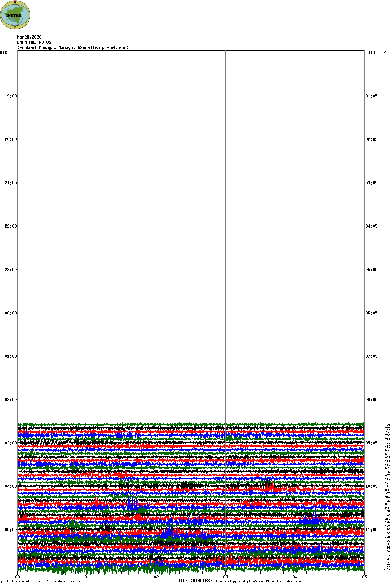Viewport: 392px width, 586px height.
Task: Select the 00:00 NIC time label
Action: (10, 313)
